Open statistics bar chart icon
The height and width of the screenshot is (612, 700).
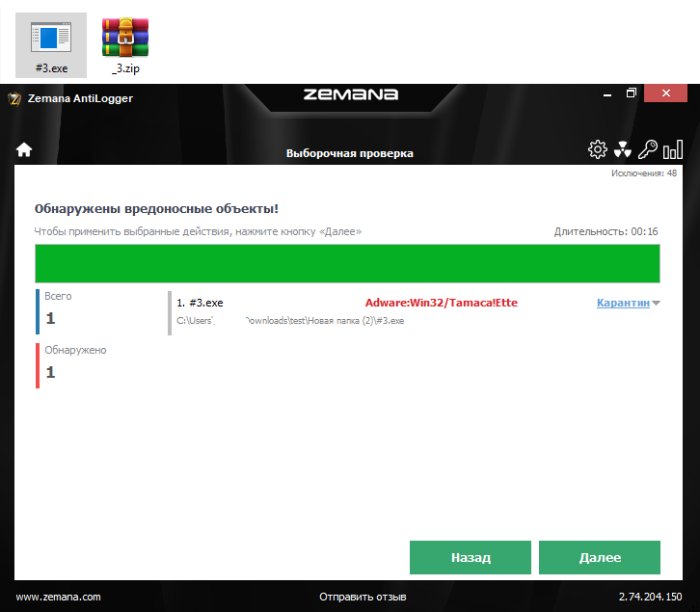tap(673, 149)
